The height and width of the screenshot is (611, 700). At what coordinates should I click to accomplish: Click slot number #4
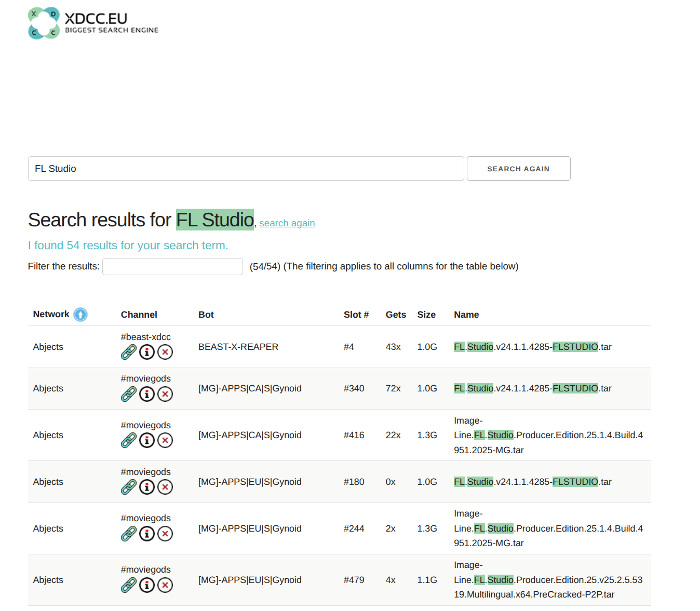pyautogui.click(x=349, y=347)
